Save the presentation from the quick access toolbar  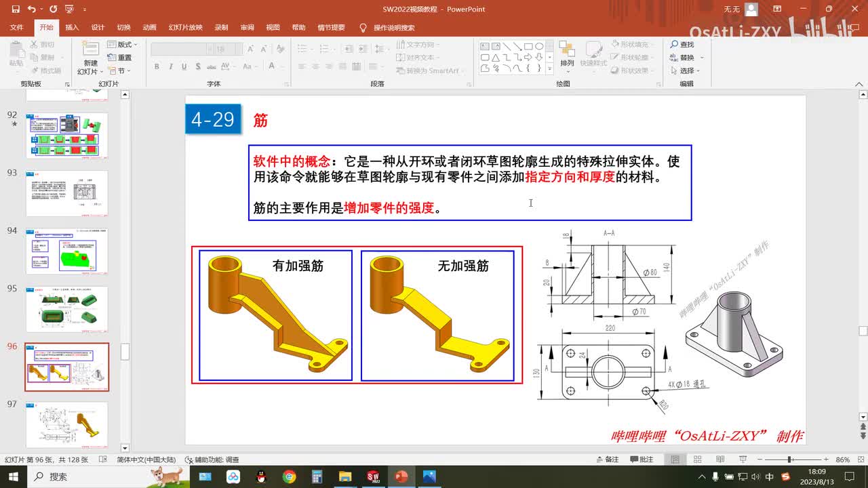pyautogui.click(x=16, y=9)
